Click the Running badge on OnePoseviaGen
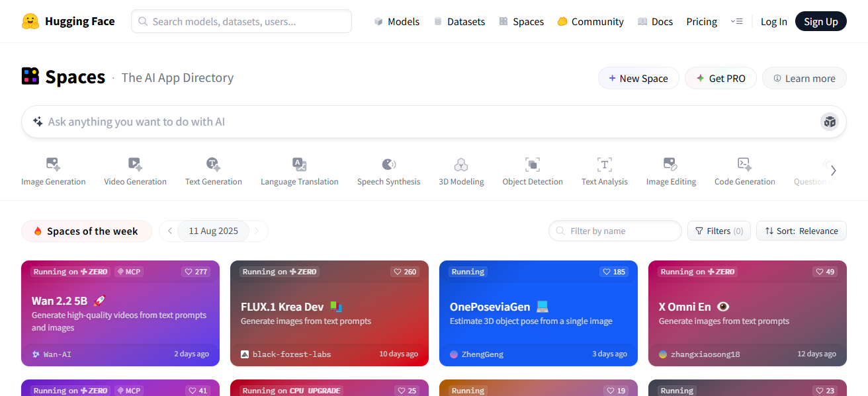Screen dimensions: 868x396 pyautogui.click(x=468, y=272)
